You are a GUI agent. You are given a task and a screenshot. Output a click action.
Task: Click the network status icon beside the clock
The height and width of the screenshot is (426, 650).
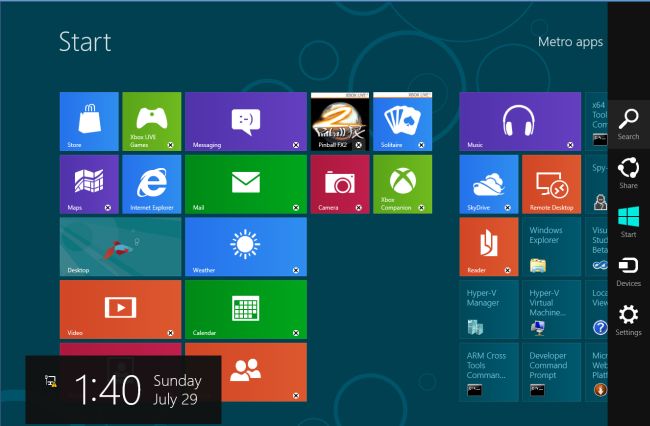click(51, 381)
